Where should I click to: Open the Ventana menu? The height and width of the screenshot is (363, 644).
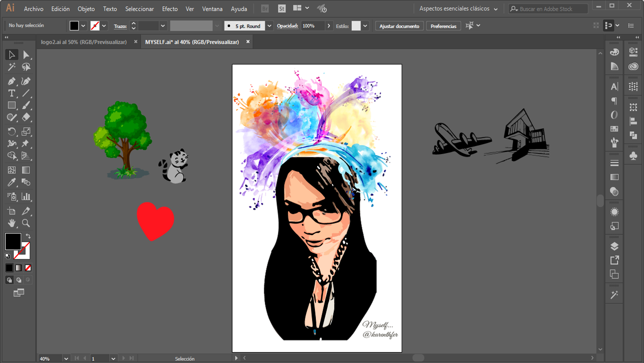(x=212, y=9)
